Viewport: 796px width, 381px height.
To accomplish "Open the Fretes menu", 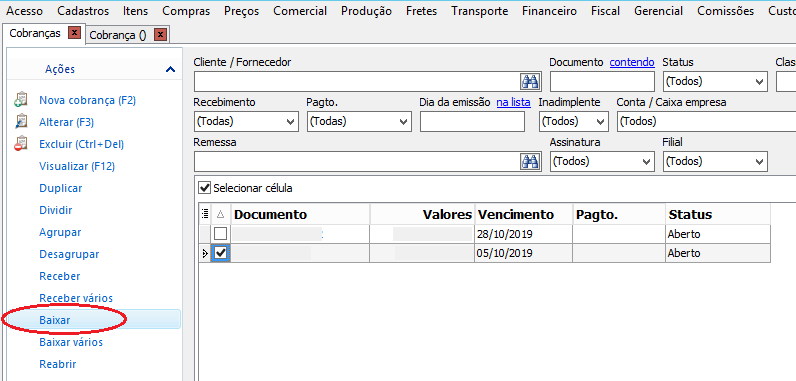I will tap(421, 11).
